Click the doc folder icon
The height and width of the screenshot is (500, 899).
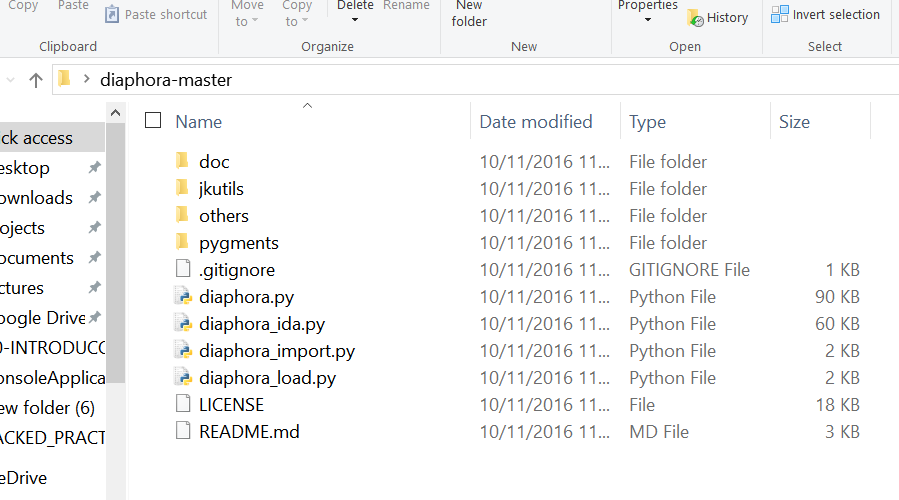[x=182, y=161]
